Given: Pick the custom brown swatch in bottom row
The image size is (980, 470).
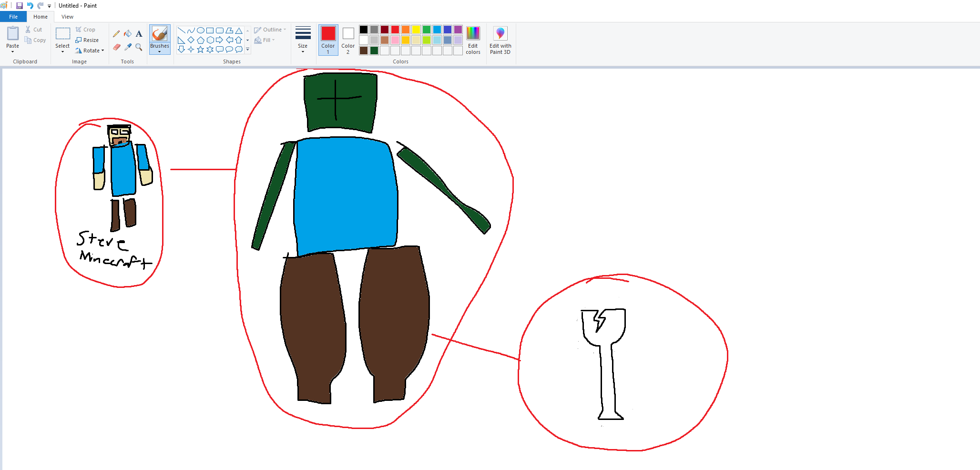Looking at the screenshot, I should click(x=364, y=51).
